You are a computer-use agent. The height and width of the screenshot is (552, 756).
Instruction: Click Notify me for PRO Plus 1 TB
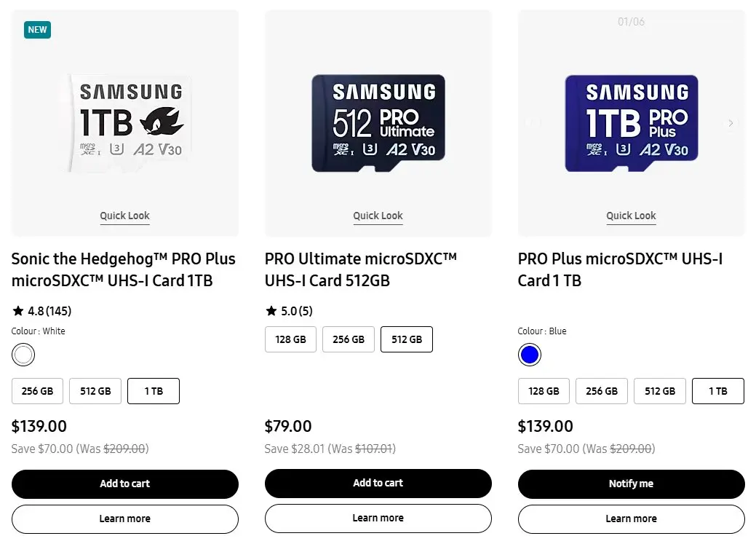631,484
